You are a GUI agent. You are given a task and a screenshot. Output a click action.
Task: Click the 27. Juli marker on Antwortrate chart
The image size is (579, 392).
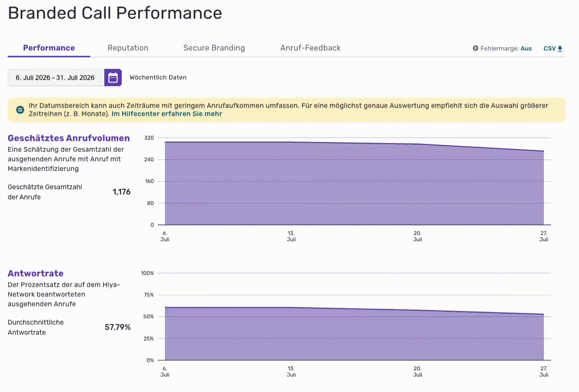point(544,371)
